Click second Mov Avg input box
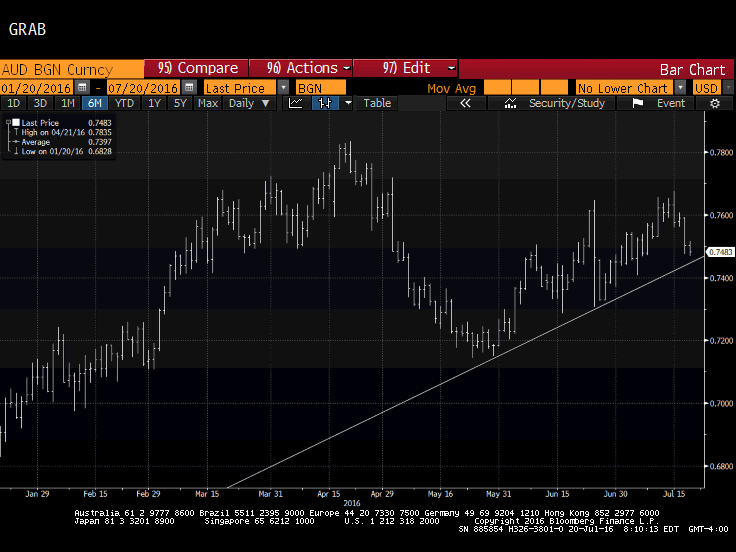This screenshot has width=736, height=552. point(525,88)
